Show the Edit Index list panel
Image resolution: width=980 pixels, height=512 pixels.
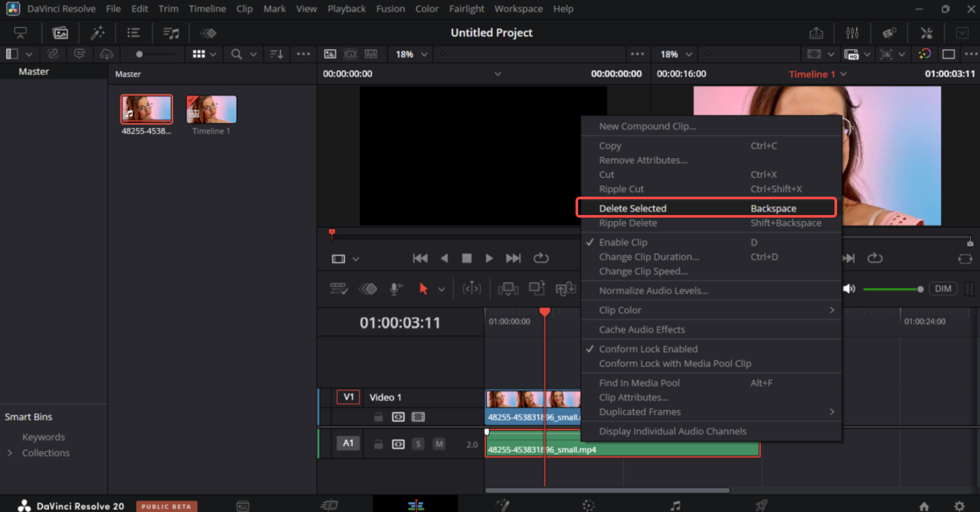tap(134, 33)
